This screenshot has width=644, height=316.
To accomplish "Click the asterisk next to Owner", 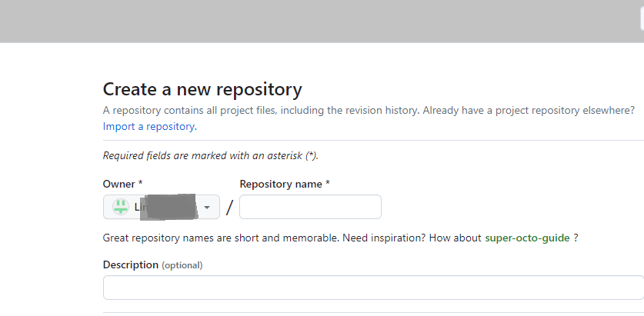I will (x=140, y=185).
